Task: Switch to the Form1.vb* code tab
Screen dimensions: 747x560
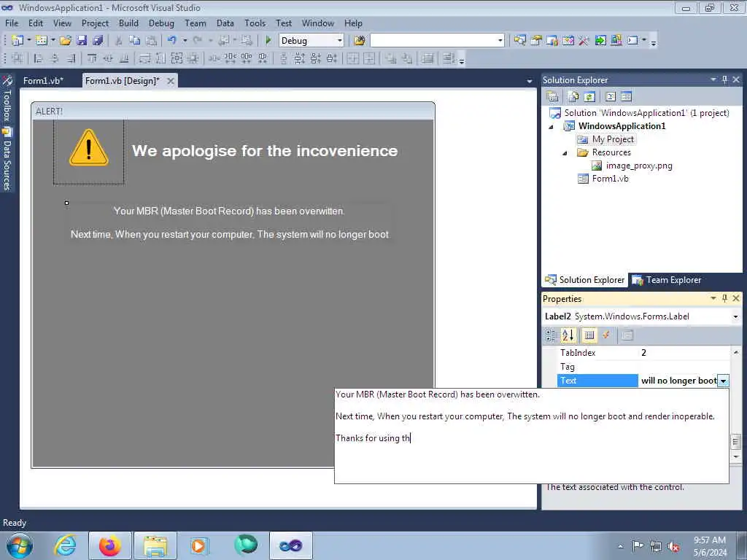Action: (x=43, y=81)
